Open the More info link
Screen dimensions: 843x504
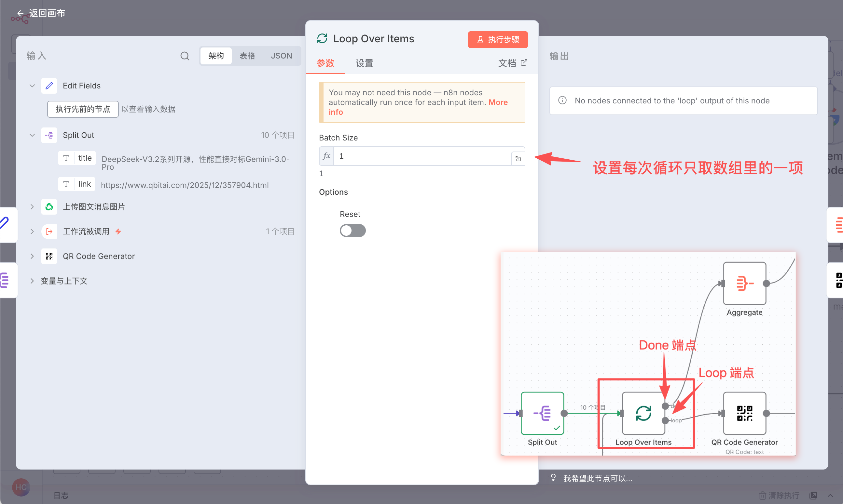pos(498,102)
